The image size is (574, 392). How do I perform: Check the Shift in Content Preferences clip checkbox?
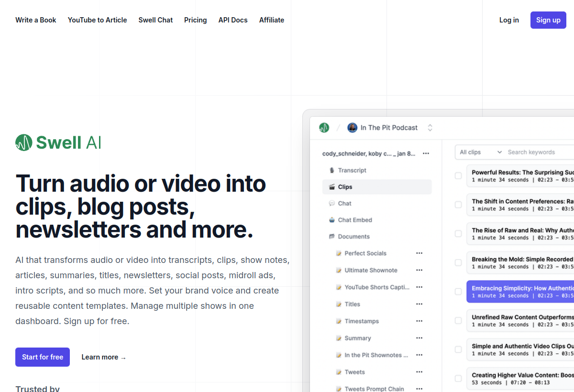pos(458,205)
